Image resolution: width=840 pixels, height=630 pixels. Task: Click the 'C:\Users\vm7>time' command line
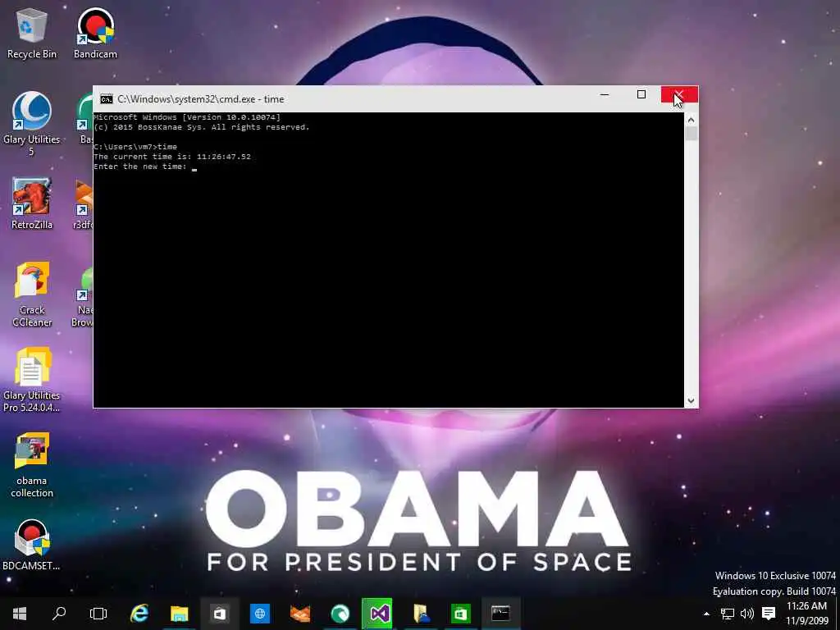coord(135,146)
